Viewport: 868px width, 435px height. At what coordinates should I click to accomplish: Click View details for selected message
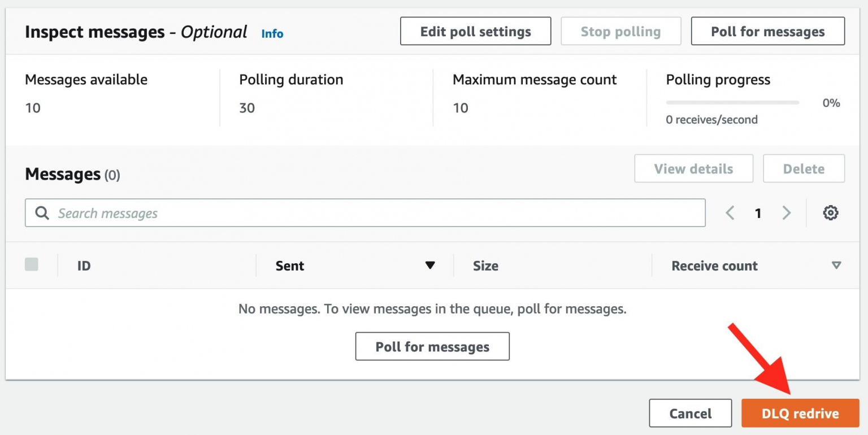point(693,168)
